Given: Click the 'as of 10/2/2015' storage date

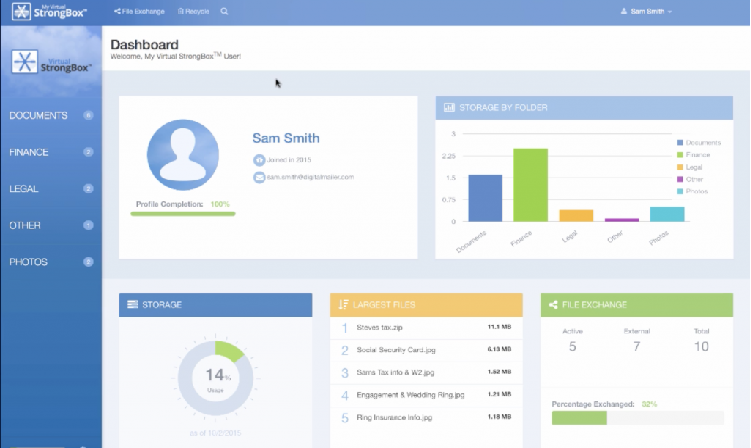Looking at the screenshot, I should pos(215,433).
